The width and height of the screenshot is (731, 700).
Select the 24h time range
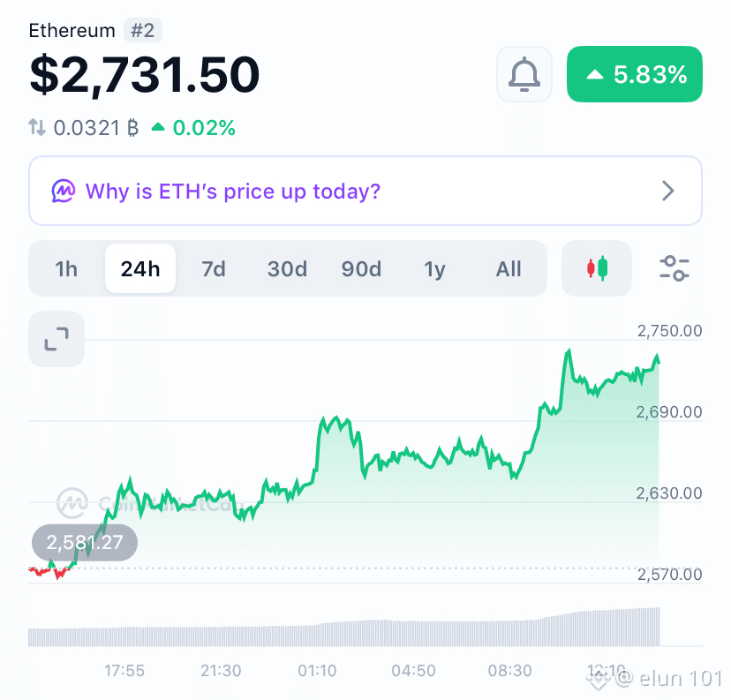coord(140,269)
